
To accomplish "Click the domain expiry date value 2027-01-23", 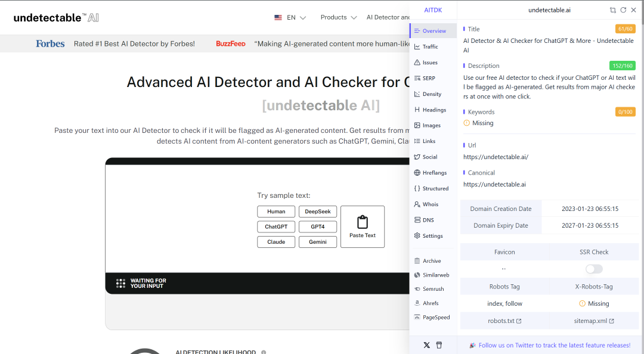I will point(590,225).
